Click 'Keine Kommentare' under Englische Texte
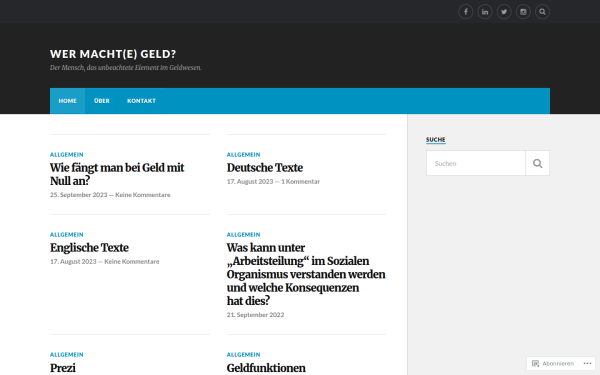600x375 pixels. click(x=132, y=262)
